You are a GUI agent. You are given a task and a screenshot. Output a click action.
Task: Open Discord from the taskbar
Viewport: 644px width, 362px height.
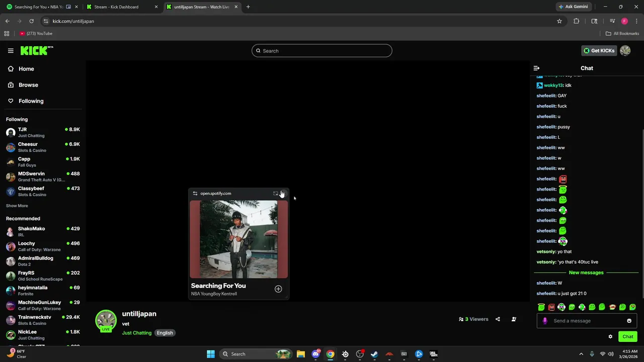315,354
